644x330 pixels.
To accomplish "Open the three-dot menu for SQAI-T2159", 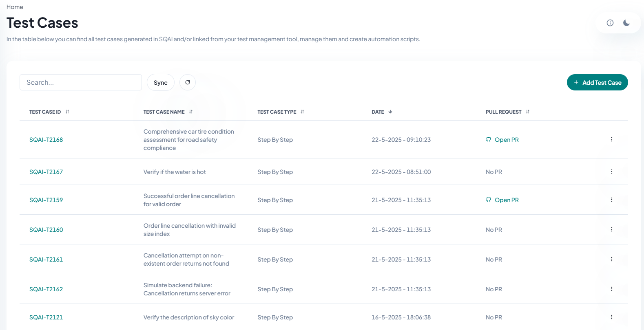I will click(612, 200).
